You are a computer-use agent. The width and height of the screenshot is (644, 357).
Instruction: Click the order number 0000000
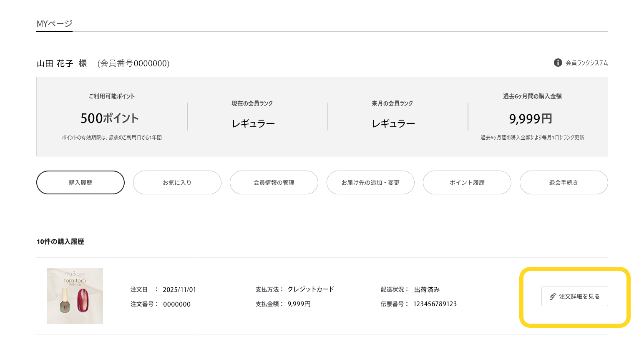click(177, 304)
